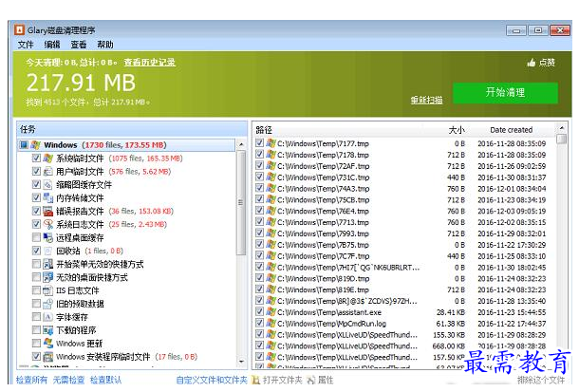Screen dimensions: 579x392
Task: Click the file icon of MpCmdRun.log
Action: point(271,324)
